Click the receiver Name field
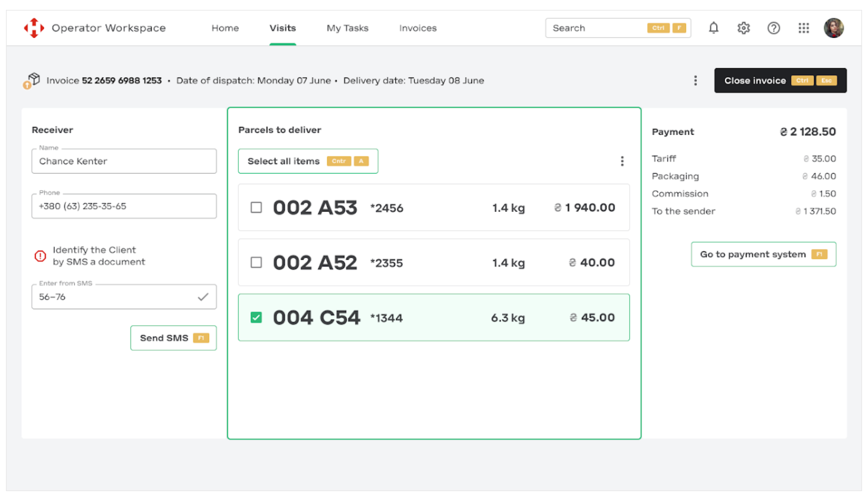This screenshot has width=868, height=500. (x=124, y=161)
